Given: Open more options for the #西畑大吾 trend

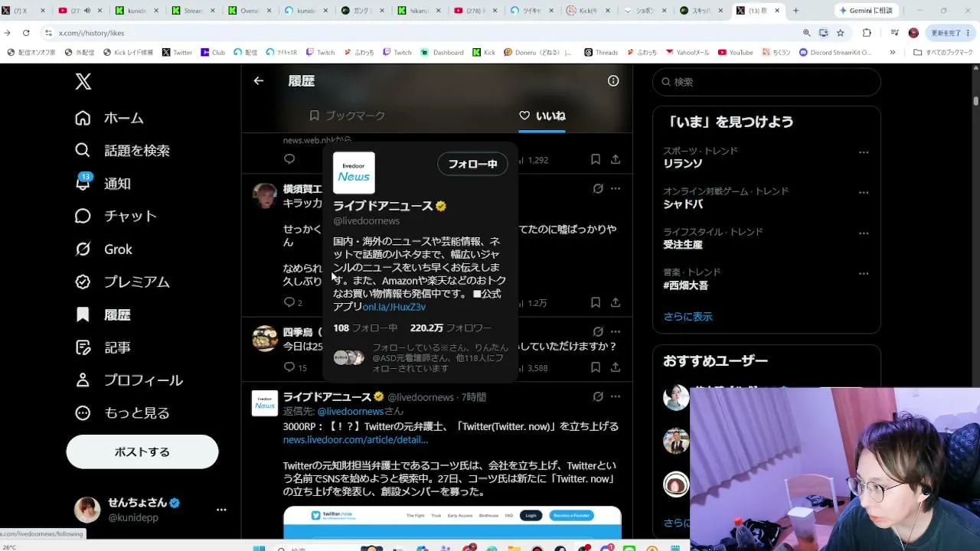Looking at the screenshot, I should pyautogui.click(x=864, y=274).
